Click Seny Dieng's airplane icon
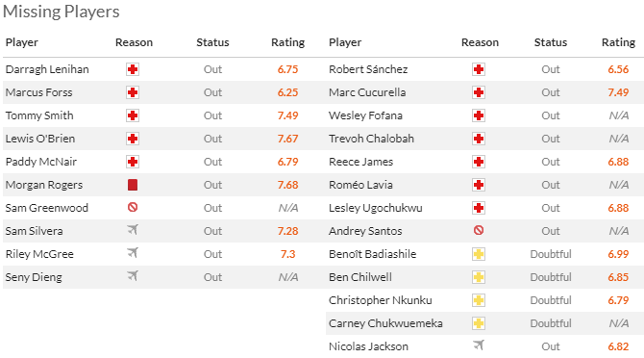 click(133, 276)
